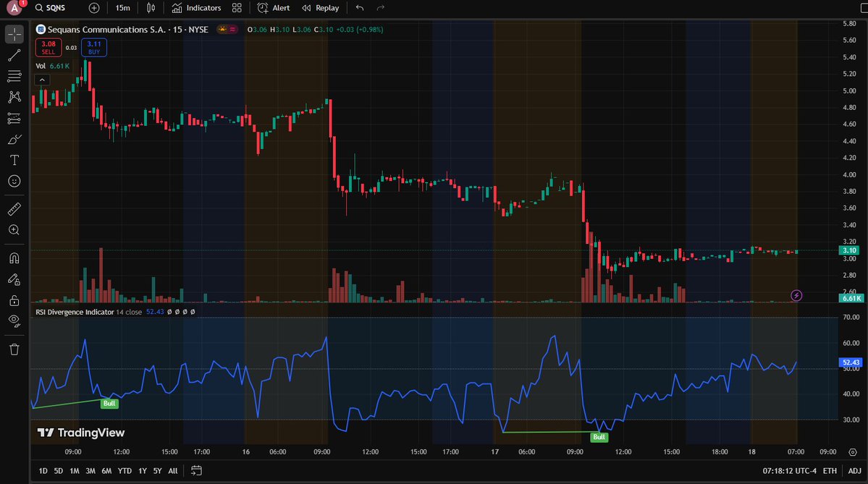Viewport: 868px width, 484px height.
Task: Hide all drawings with the eye icon
Action: coord(14,320)
